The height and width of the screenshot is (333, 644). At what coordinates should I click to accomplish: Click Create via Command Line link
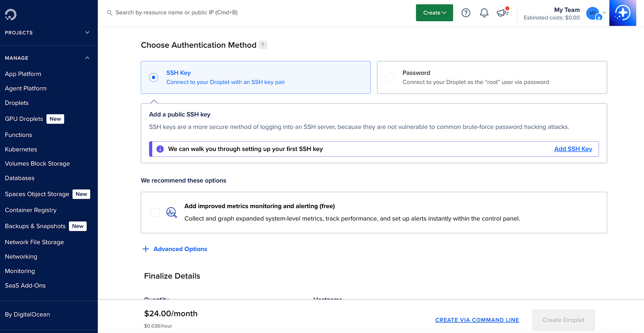pyautogui.click(x=477, y=320)
